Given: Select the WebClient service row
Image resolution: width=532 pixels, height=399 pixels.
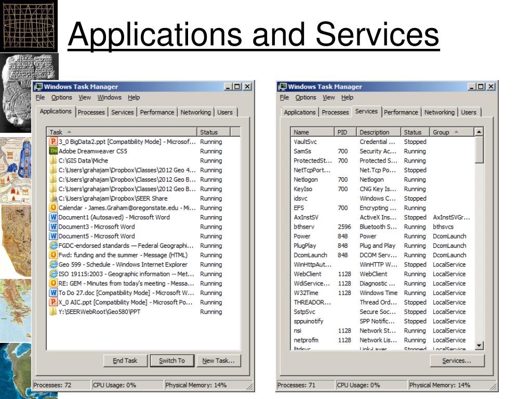Looking at the screenshot, I should [x=382, y=274].
